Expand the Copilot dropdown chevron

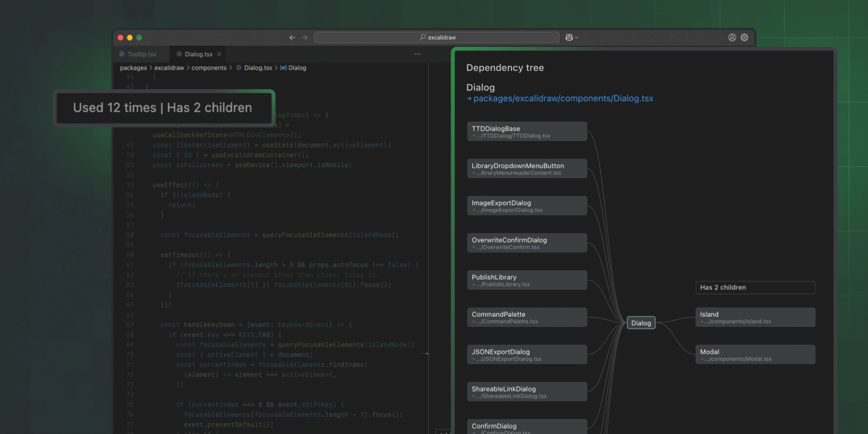click(577, 38)
